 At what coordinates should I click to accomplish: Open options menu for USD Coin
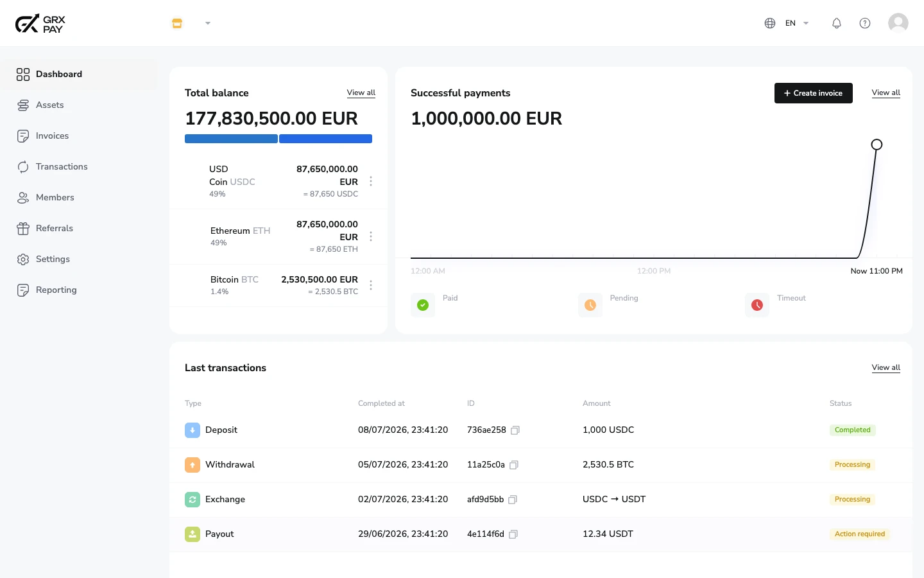coord(371,181)
